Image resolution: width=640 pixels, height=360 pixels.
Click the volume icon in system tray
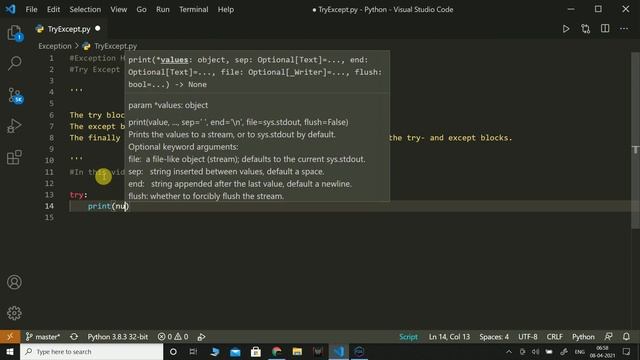535,351
